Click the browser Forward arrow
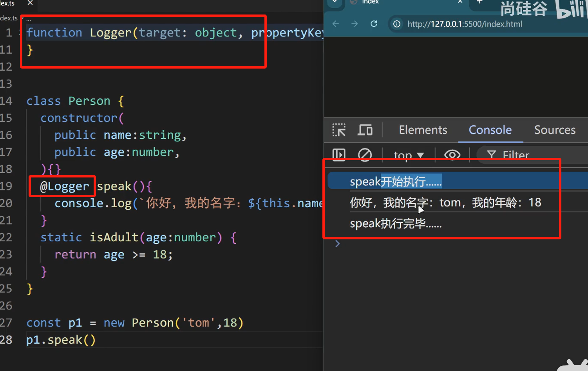588x371 pixels. coord(355,24)
